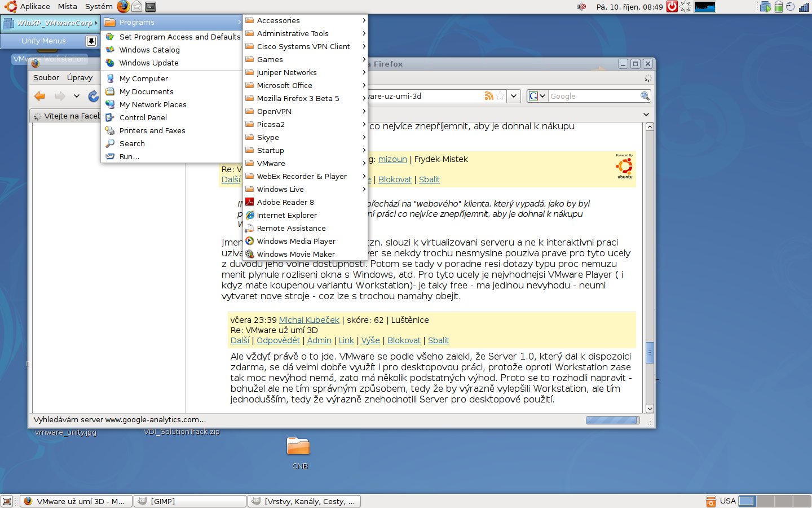This screenshot has width=812, height=508.
Task: Open Printers and Faxes icon
Action: (x=110, y=130)
